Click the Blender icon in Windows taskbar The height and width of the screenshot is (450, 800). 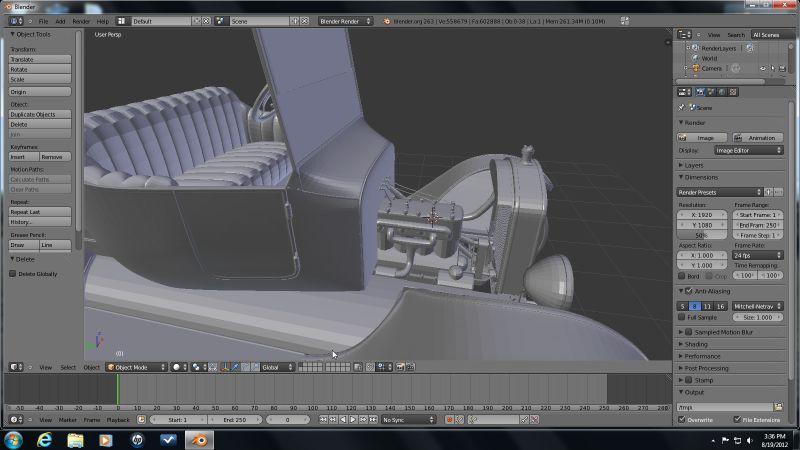coord(200,440)
